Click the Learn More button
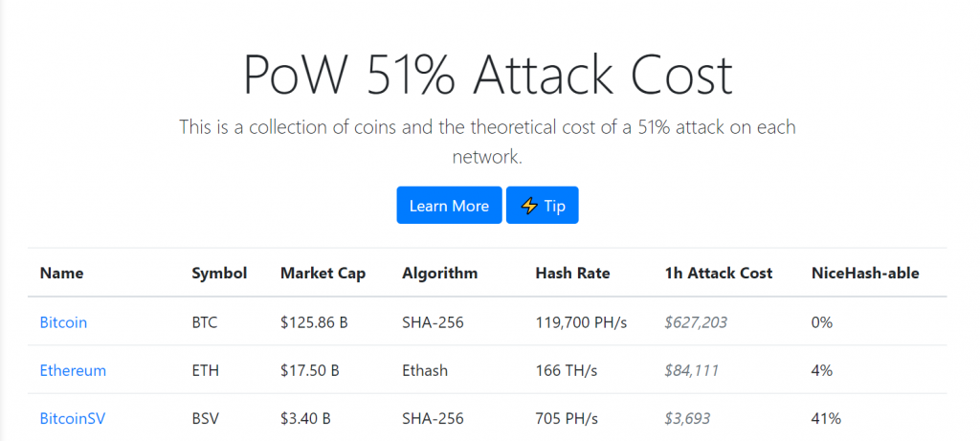 point(449,206)
